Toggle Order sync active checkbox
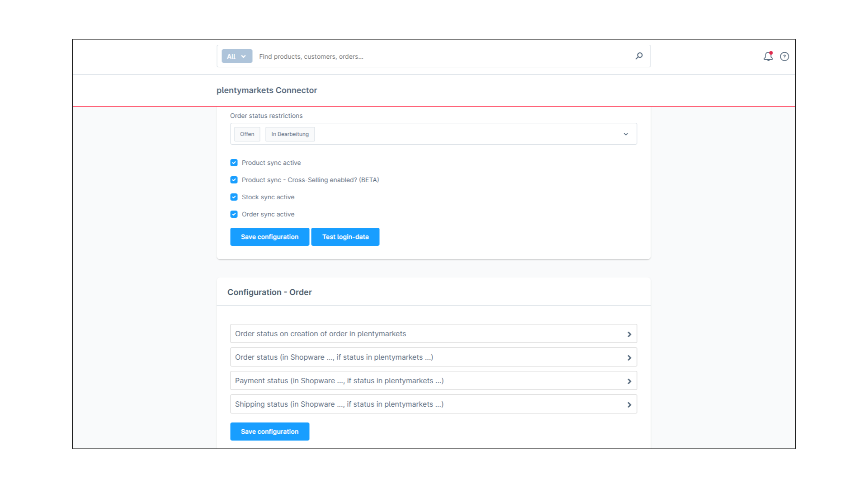The image size is (868, 488). [x=234, y=214]
